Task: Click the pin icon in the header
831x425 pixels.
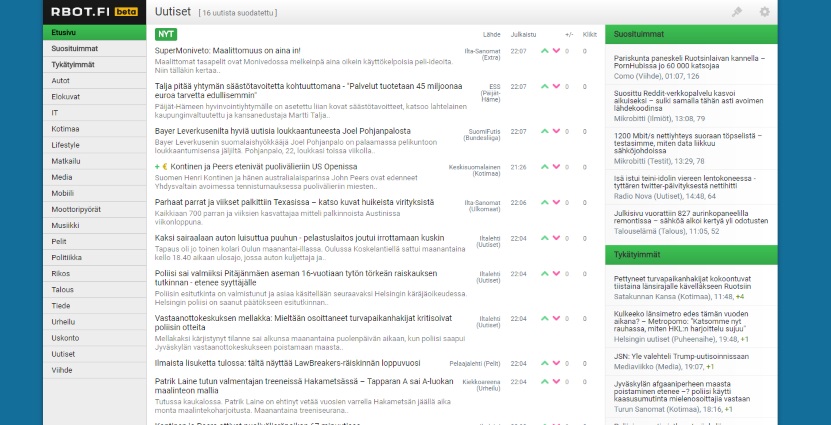Action: [x=737, y=12]
